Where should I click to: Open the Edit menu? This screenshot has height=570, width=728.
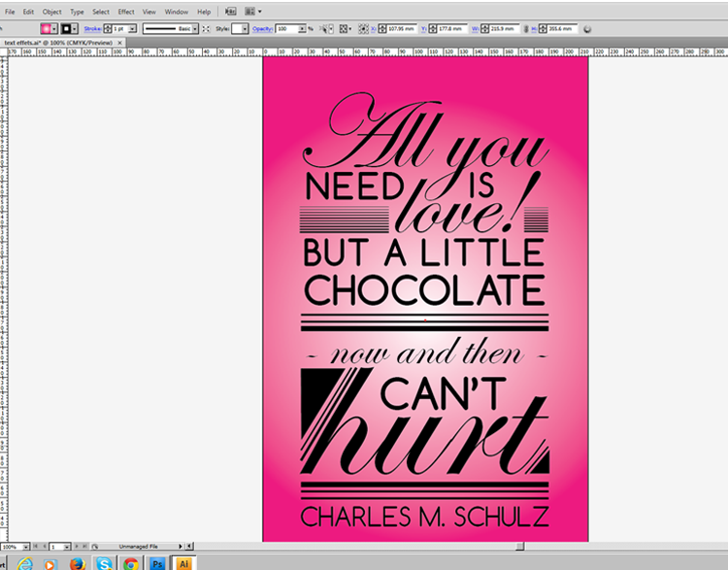[28, 12]
